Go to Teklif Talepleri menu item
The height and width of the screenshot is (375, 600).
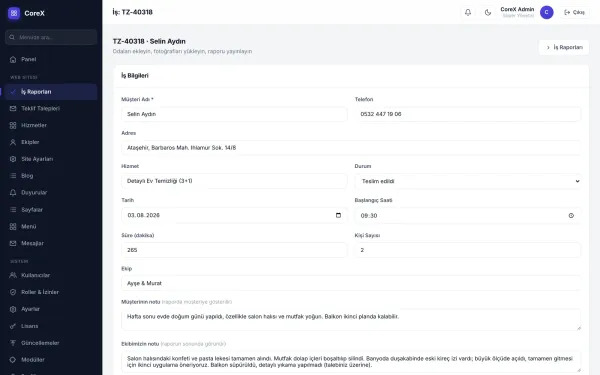tap(51, 108)
